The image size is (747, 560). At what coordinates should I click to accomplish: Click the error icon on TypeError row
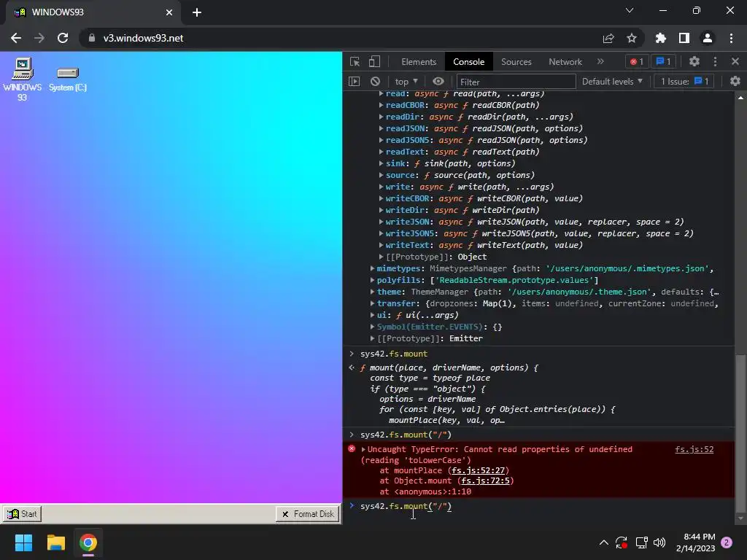point(352,449)
